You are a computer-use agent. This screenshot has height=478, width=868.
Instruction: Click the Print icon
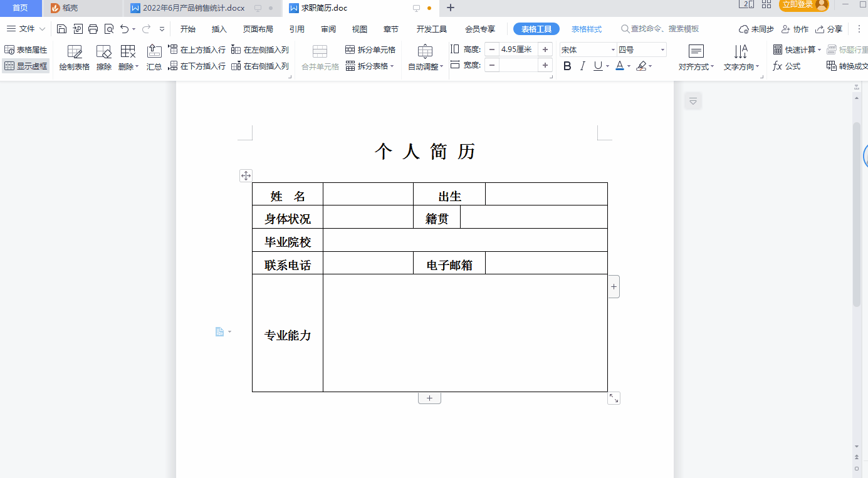click(93, 29)
